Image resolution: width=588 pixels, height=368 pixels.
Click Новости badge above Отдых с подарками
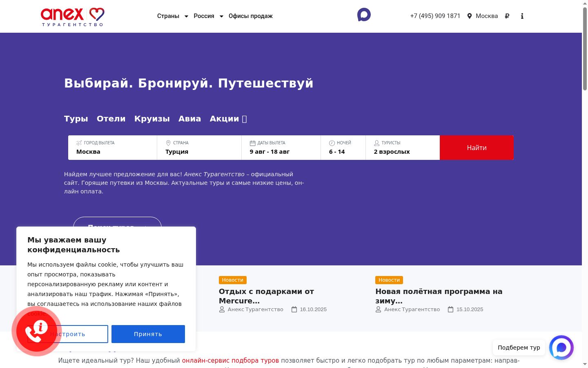pos(233,280)
